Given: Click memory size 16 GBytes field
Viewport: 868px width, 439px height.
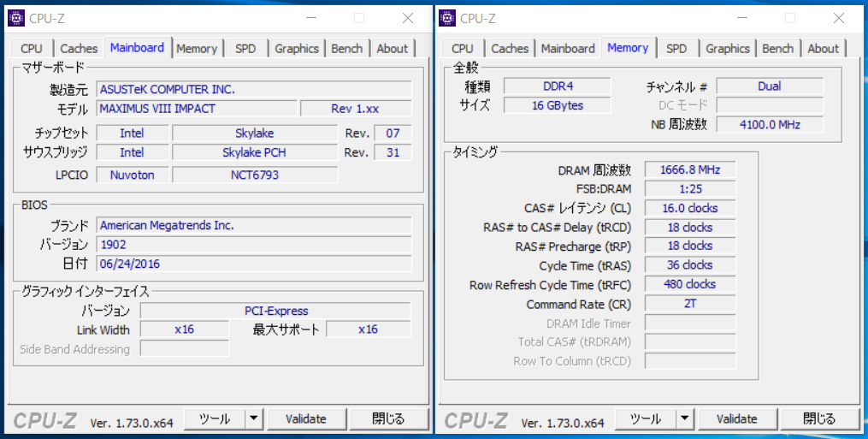Looking at the screenshot, I should pyautogui.click(x=558, y=105).
